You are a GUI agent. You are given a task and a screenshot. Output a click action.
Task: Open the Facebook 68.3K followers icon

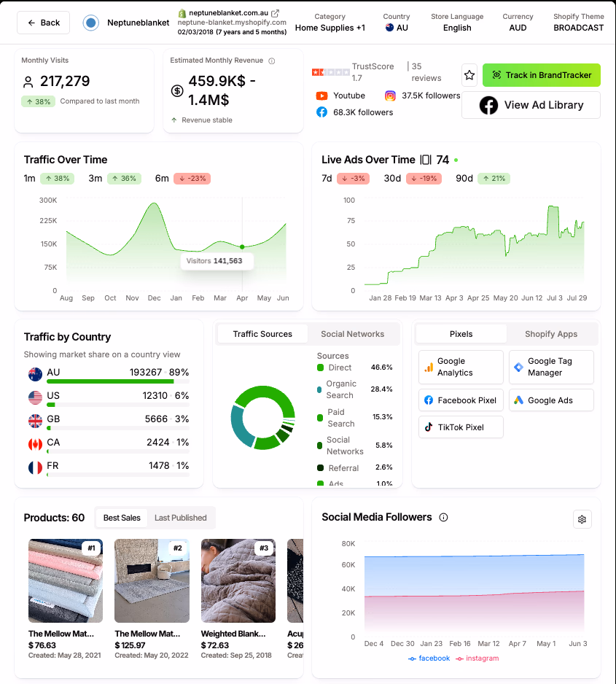tap(321, 112)
